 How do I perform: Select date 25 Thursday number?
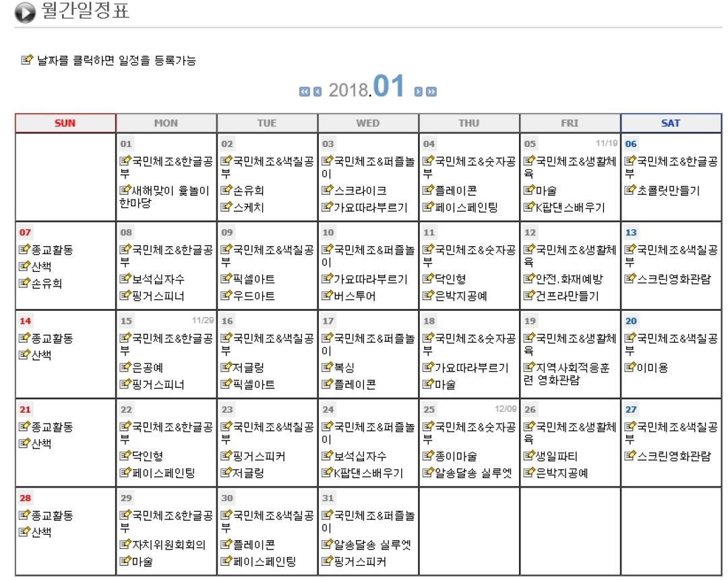pyautogui.click(x=429, y=409)
